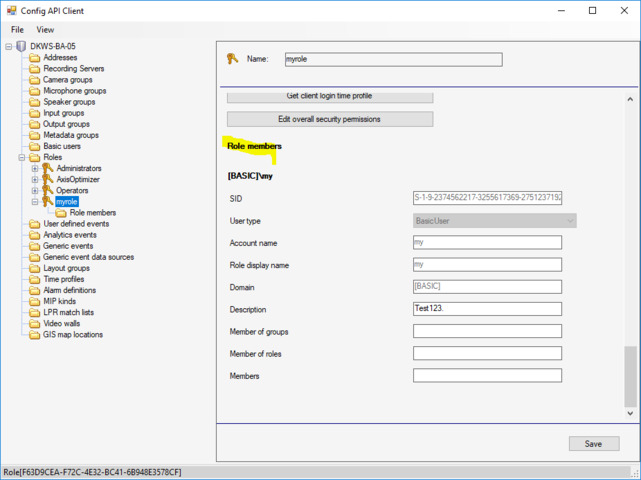Click the scrollbar down arrow in details panel
The width and height of the screenshot is (641, 480).
click(x=630, y=413)
